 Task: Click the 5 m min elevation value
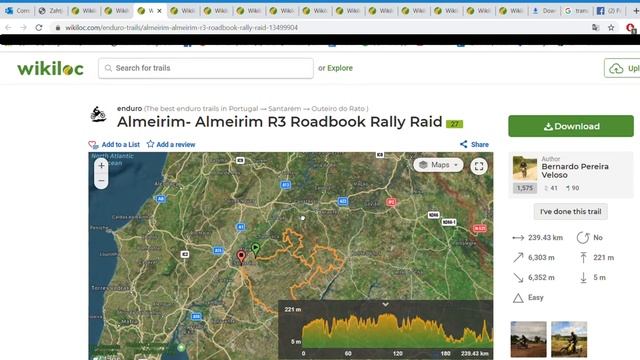point(599,278)
